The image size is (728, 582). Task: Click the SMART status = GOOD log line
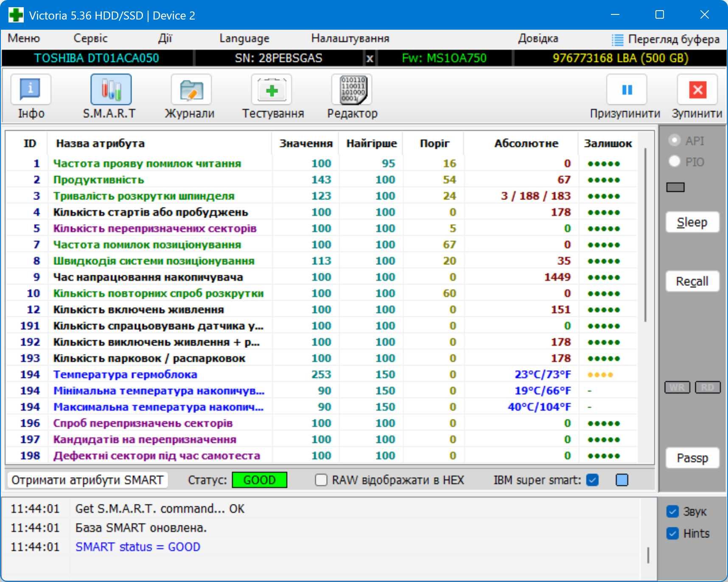pyautogui.click(x=137, y=547)
